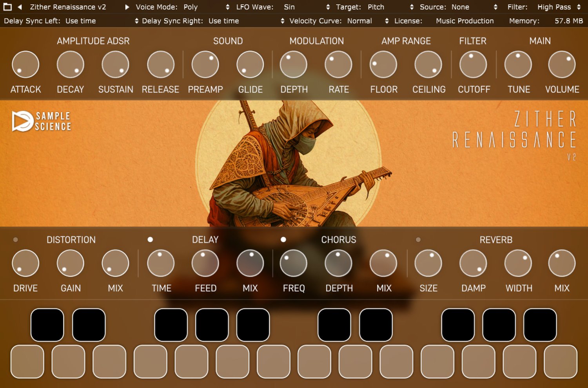Click the Distortion Gain knob
This screenshot has height=388, width=588.
pos(71,263)
